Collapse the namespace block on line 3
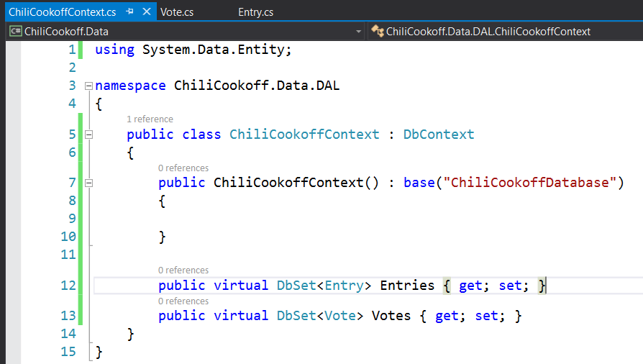Image resolution: width=643 pixels, height=364 pixels. coord(88,86)
